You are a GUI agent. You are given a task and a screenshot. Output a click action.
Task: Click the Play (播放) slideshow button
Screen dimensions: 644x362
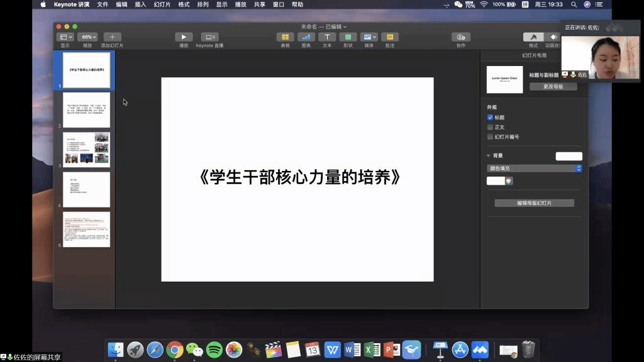click(184, 37)
